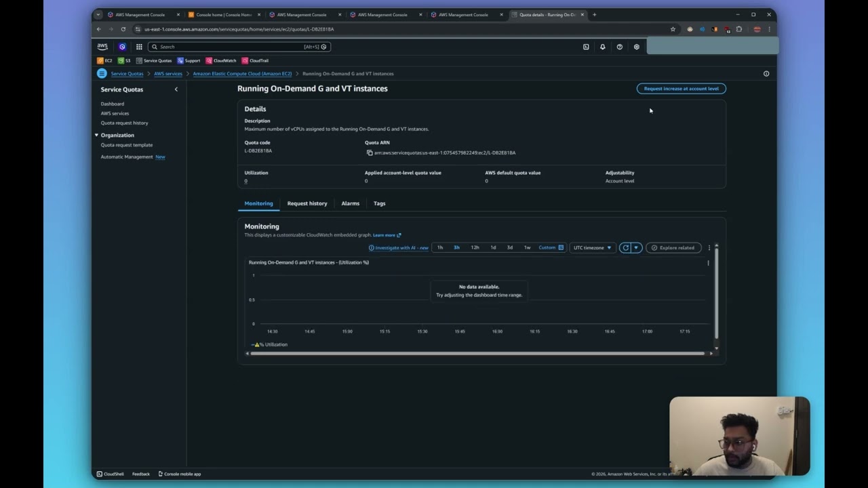Image resolution: width=868 pixels, height=488 pixels.
Task: Toggle the % Utilization legend series
Action: point(269,344)
